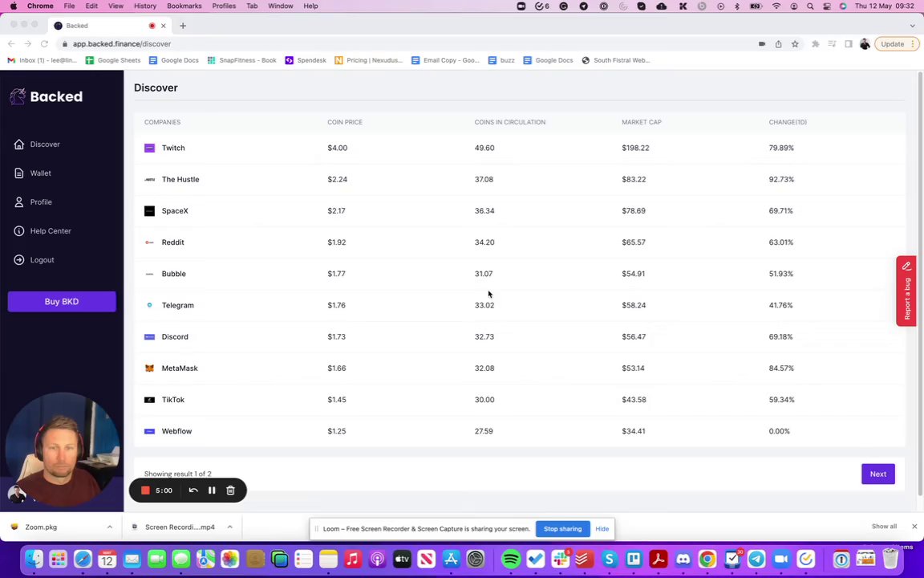
Task: Open the Help Center link
Action: [x=43, y=231]
